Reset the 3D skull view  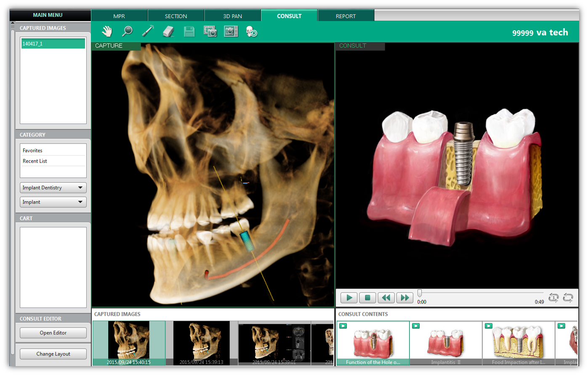[251, 32]
